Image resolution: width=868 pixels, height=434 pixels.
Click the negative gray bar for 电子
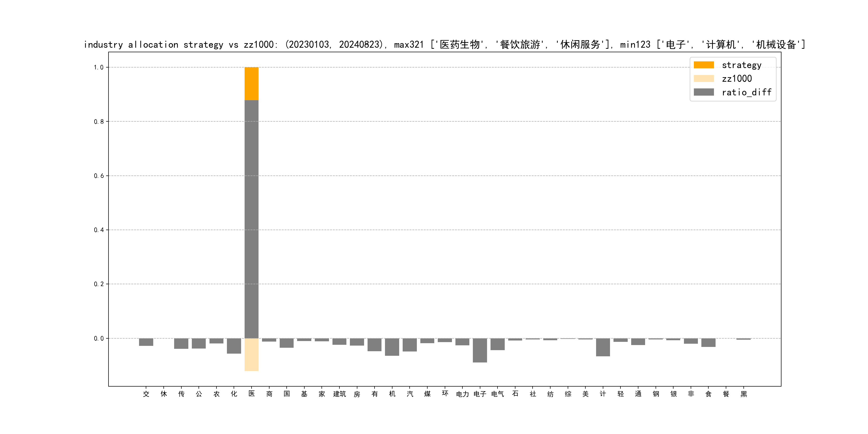tap(480, 350)
